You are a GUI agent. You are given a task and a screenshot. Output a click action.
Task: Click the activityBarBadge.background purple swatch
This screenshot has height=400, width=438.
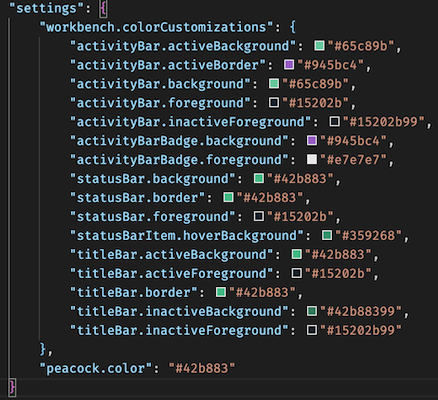click(312, 141)
